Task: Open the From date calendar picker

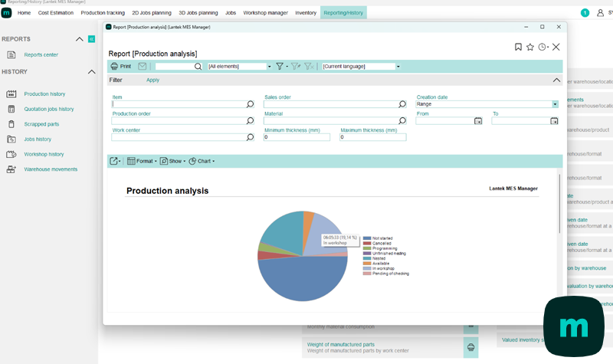Action: tap(478, 121)
